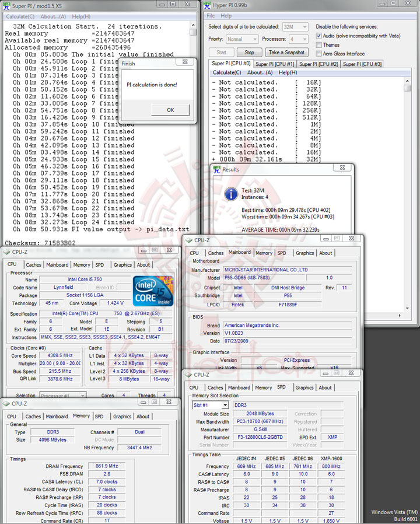Open the Processors count dropdown
This screenshot has width=420, height=524.
pos(299,39)
